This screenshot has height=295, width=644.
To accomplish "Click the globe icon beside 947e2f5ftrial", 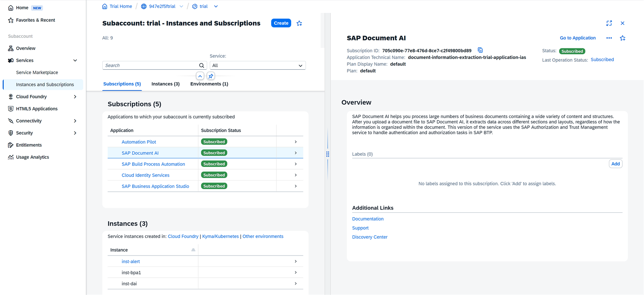I will coord(144,6).
